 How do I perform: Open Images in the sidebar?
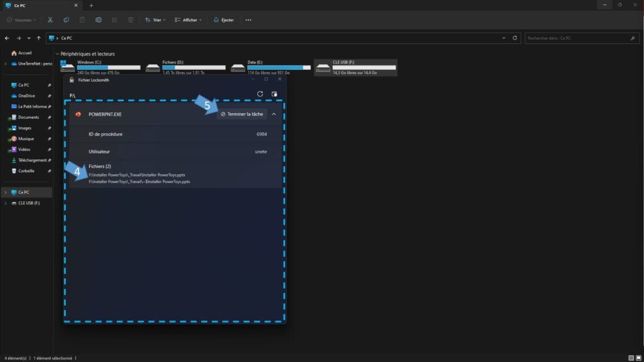tap(25, 128)
